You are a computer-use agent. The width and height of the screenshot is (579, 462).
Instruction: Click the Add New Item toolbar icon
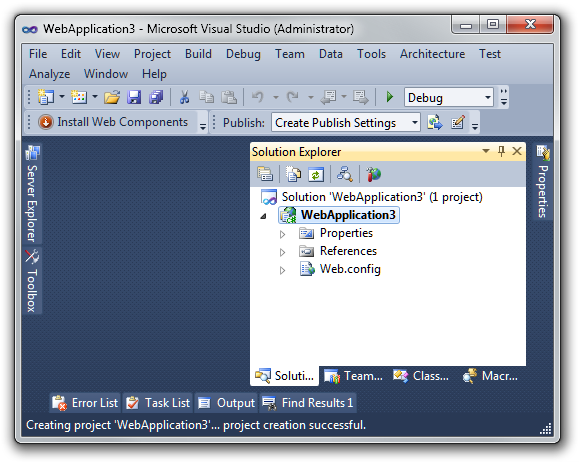(79, 97)
